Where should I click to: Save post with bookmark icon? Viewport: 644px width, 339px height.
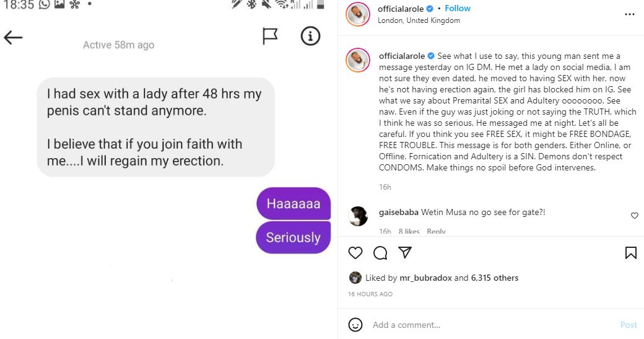point(630,253)
